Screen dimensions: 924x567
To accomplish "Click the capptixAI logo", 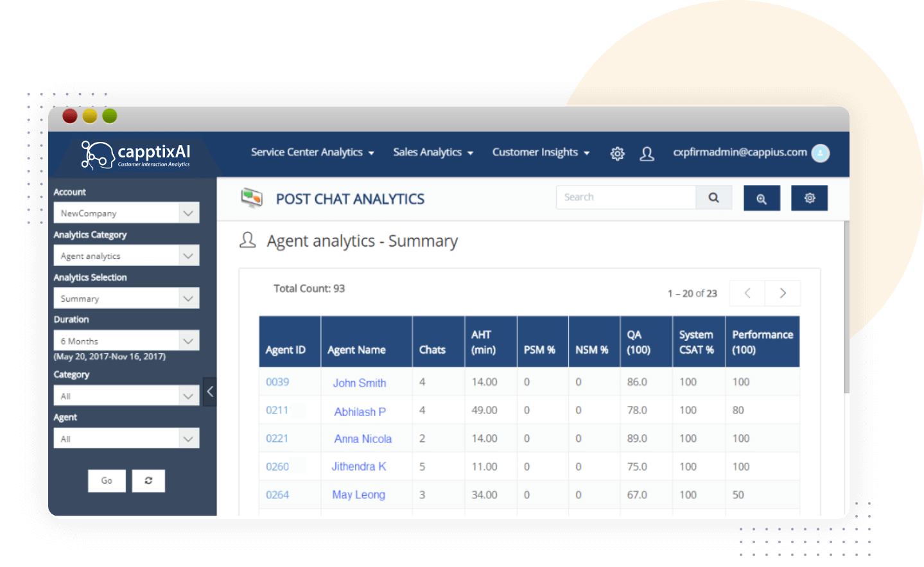I will click(135, 155).
